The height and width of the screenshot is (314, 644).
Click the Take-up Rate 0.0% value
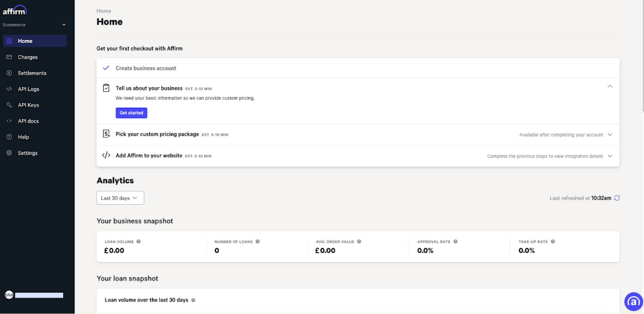(x=526, y=250)
